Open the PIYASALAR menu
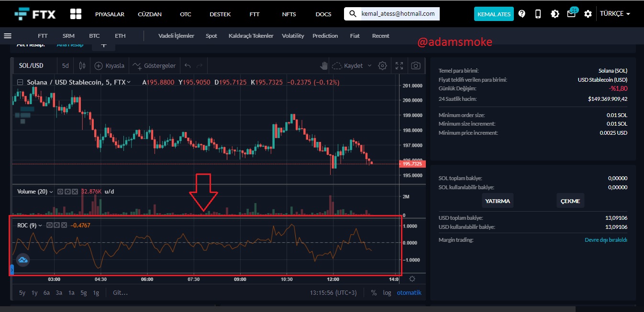Viewport: 644px width, 312px height. (110, 14)
